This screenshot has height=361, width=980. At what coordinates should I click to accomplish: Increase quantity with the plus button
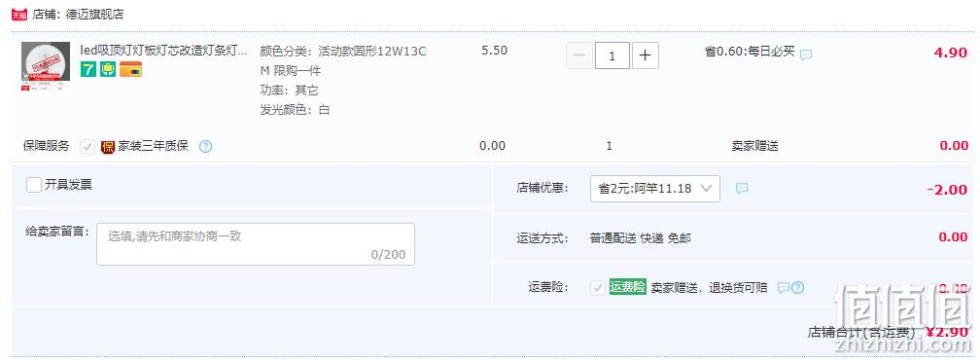pos(645,55)
